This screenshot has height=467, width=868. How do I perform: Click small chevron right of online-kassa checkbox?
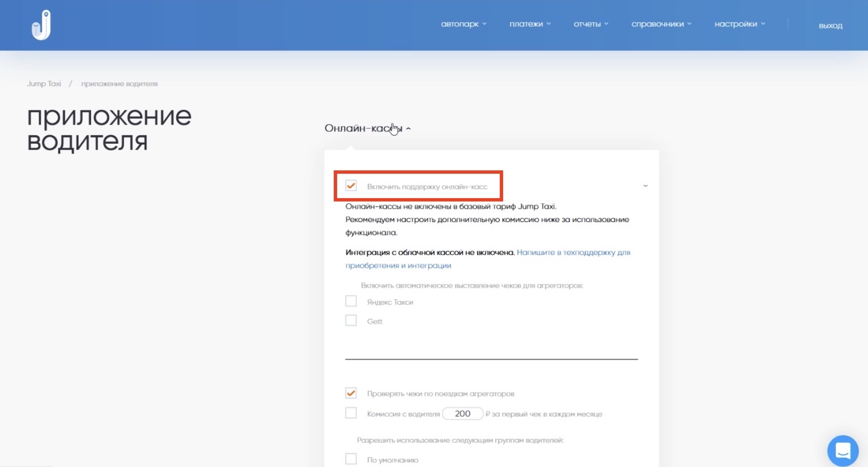(645, 186)
